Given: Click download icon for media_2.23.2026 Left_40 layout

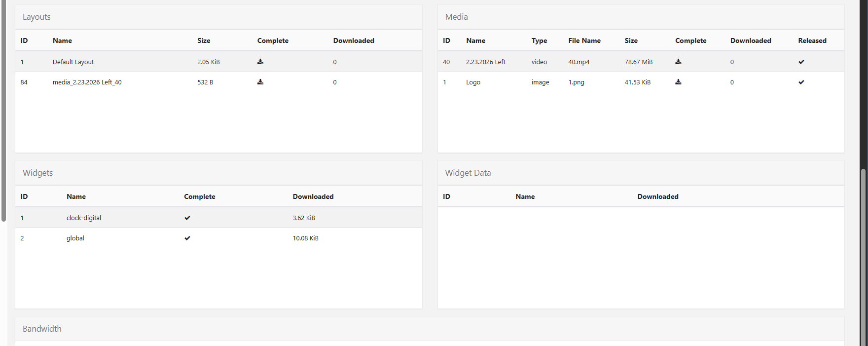Looking at the screenshot, I should tap(260, 82).
